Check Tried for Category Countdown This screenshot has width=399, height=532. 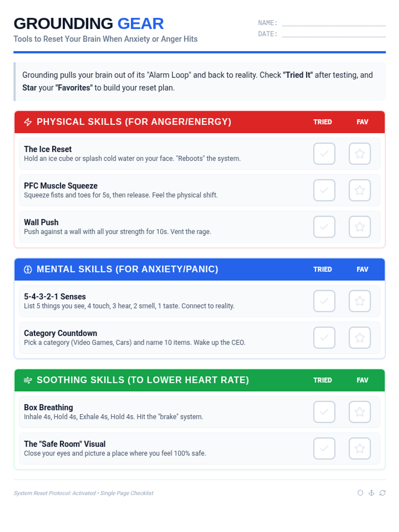(324, 337)
